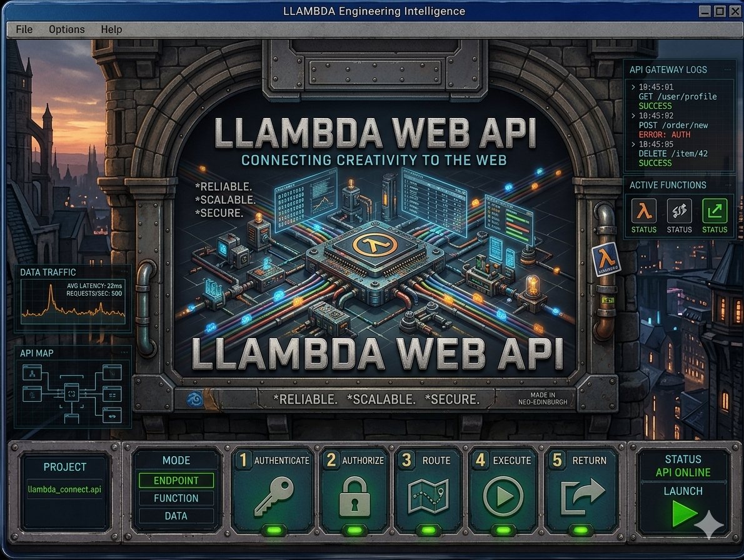The image size is (744, 560).
Task: Click the central hub node in API Map
Action: point(72,394)
